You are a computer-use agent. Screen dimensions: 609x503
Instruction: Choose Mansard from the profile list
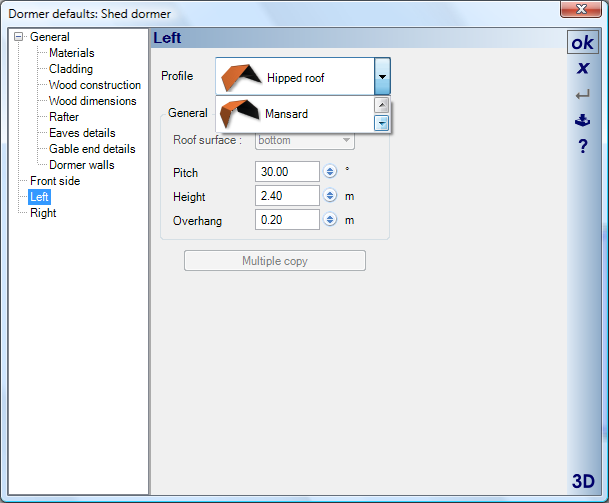click(294, 114)
